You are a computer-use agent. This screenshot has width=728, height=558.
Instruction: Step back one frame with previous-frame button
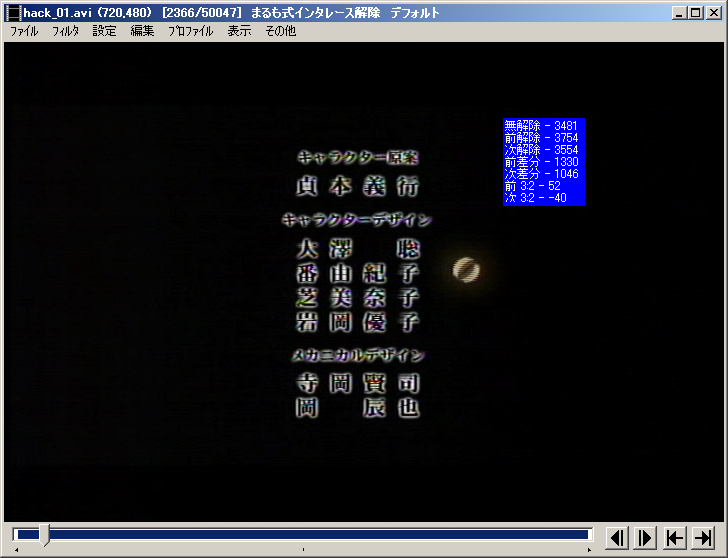tap(617, 537)
